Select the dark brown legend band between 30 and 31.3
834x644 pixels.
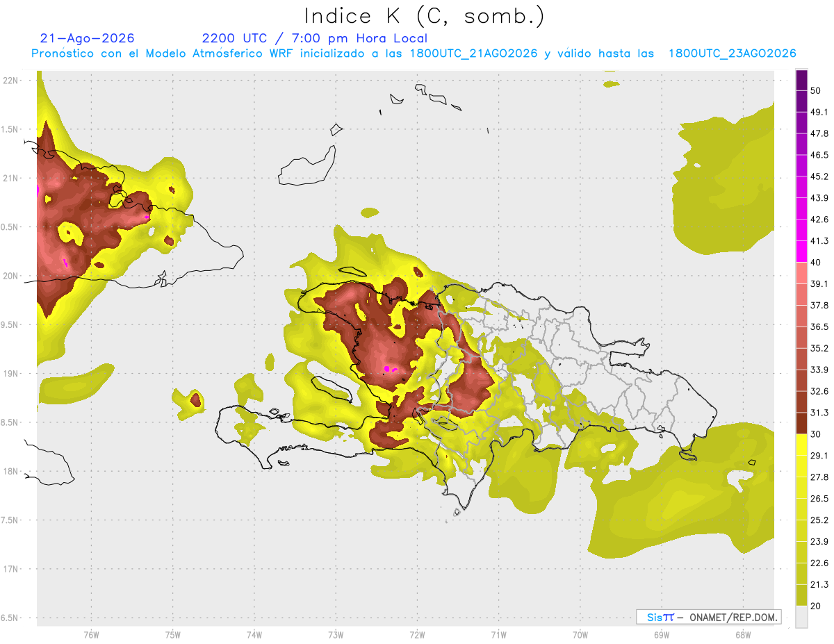801,423
